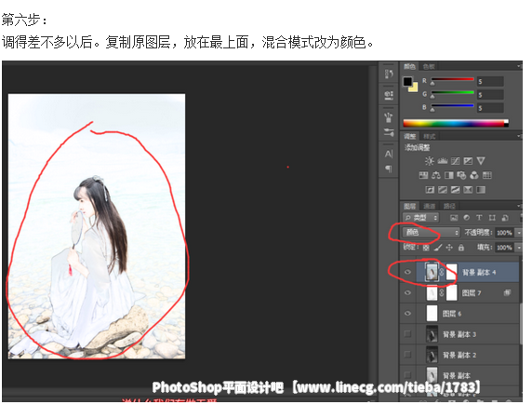The height and width of the screenshot is (405, 532).
Task: Show the 背景 副本 3 layer
Action: tap(407, 334)
